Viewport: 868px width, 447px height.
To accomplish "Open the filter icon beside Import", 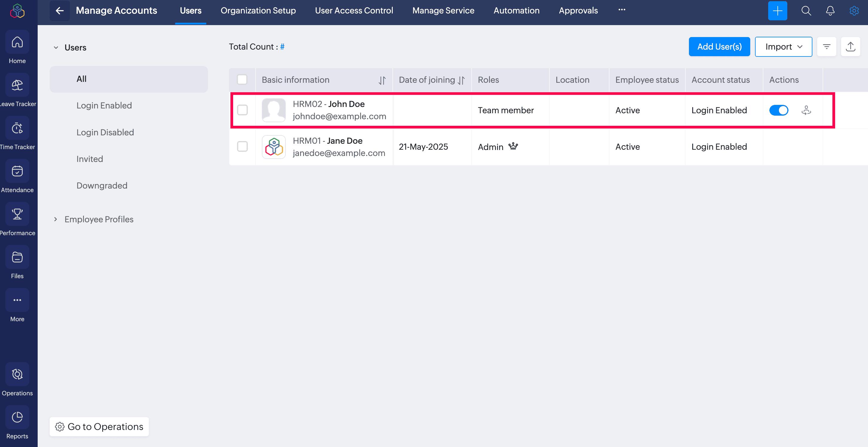I will (x=826, y=47).
